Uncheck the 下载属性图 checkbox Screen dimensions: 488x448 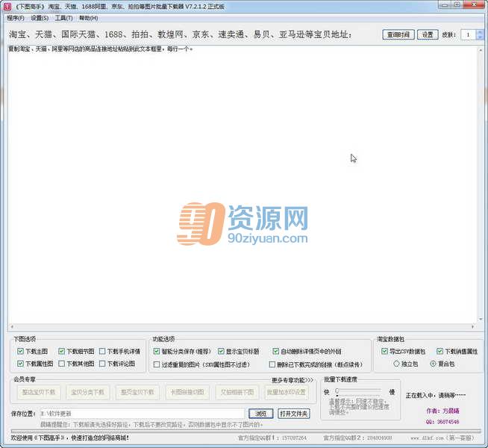point(21,364)
